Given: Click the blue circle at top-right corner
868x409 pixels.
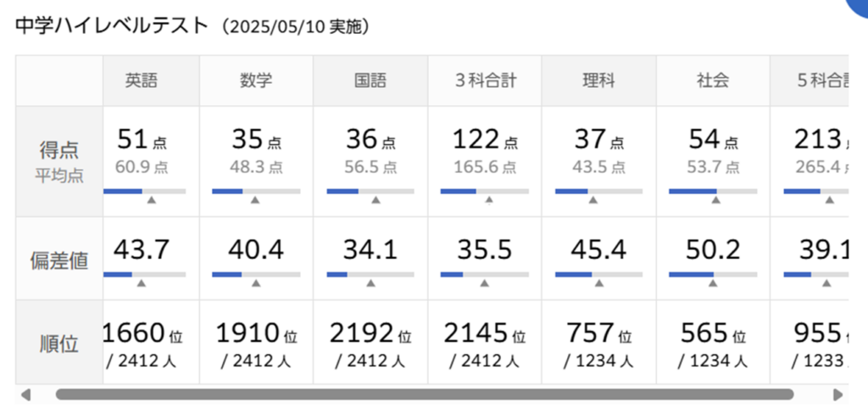Looking at the screenshot, I should pyautogui.click(x=858, y=8).
